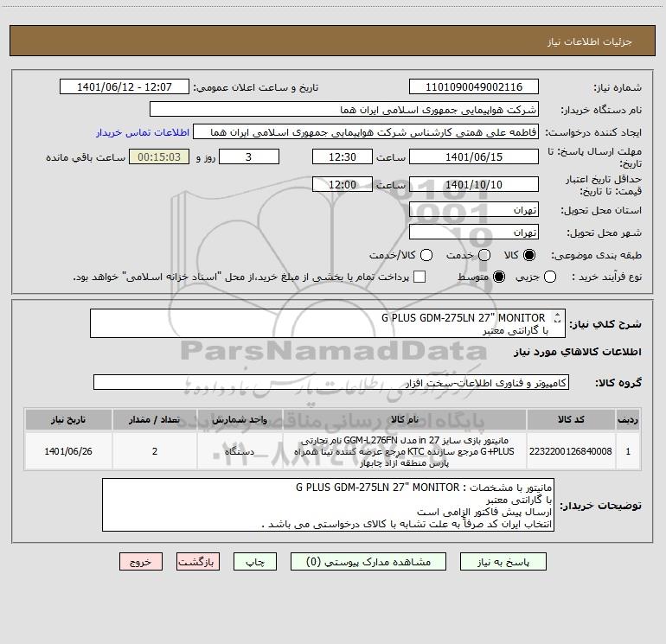Select the جزیی purchase type radio
The width and height of the screenshot is (666, 644).
coord(550,277)
